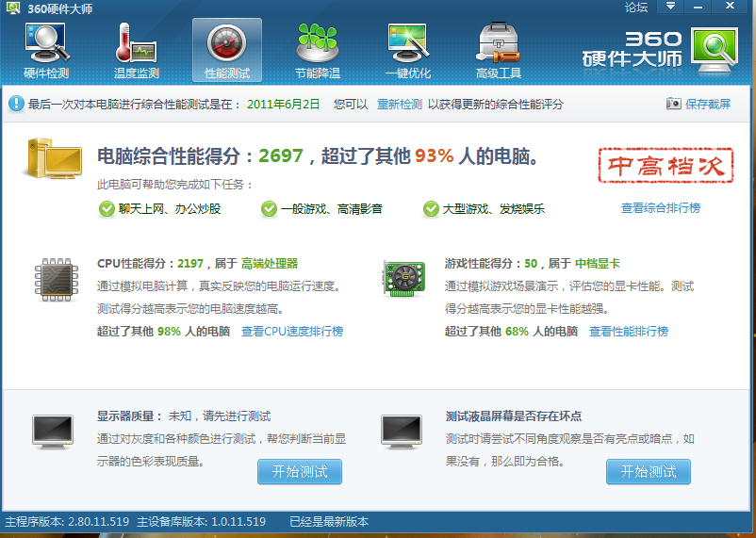The image size is (756, 538).
Task: Click the camera icon beside 保存截屏
Action: [674, 104]
